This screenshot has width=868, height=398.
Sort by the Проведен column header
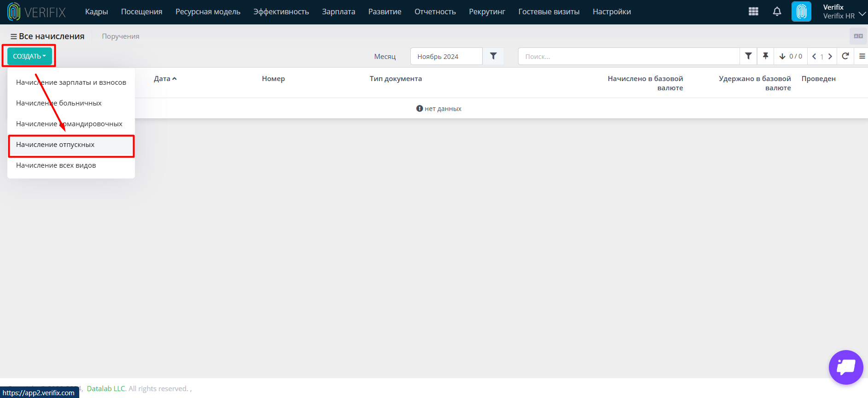click(x=819, y=79)
